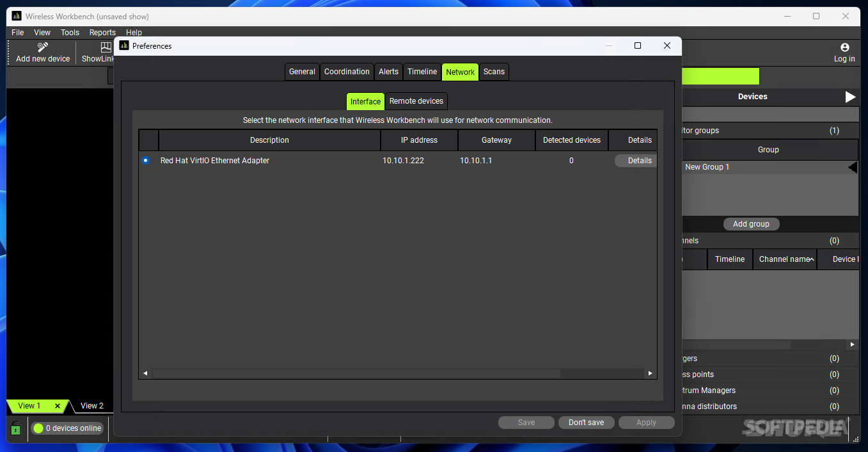This screenshot has height=452, width=868.
Task: Maximize the Preferences window
Action: [x=638, y=45]
